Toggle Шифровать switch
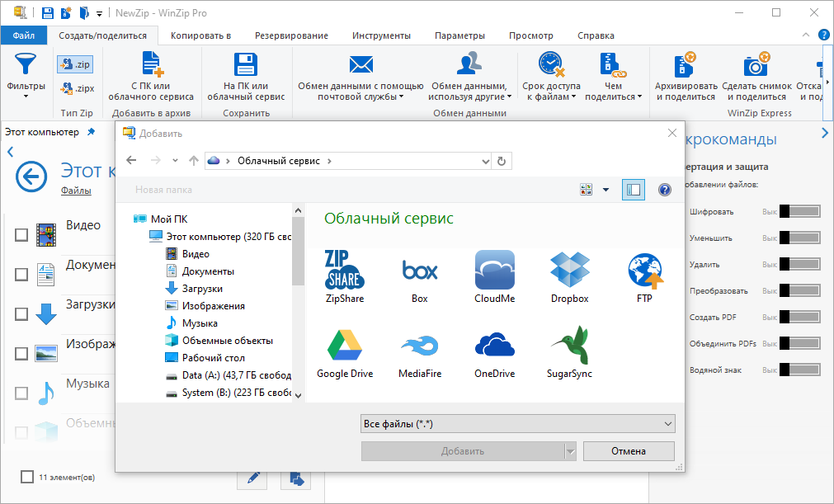Viewport: 834px width, 504px height. pyautogui.click(x=799, y=212)
